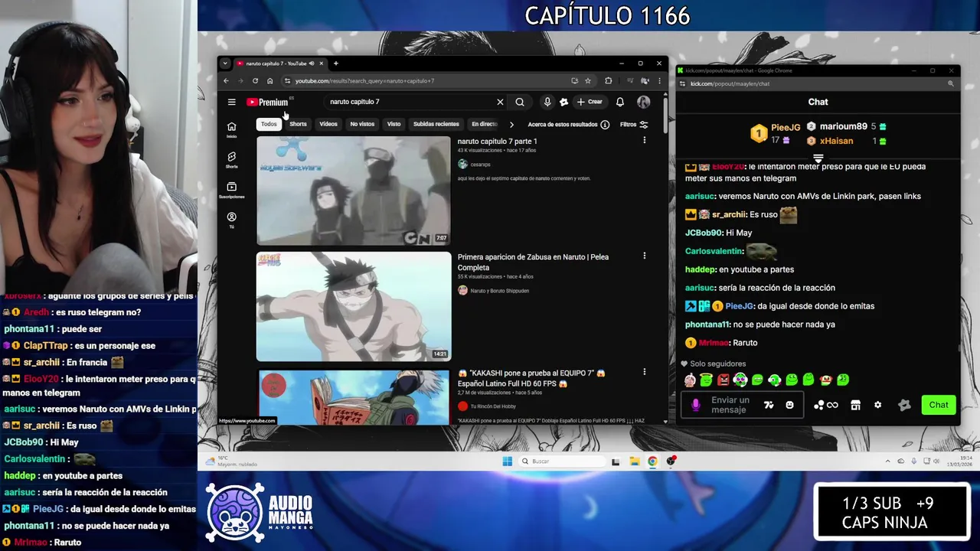
Task: Open YouTube hamburger guide menu
Action: (x=231, y=102)
